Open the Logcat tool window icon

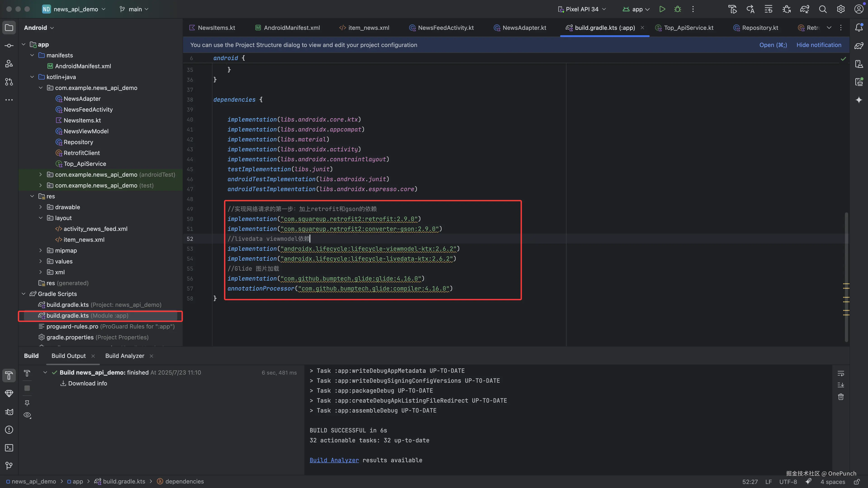(x=9, y=412)
